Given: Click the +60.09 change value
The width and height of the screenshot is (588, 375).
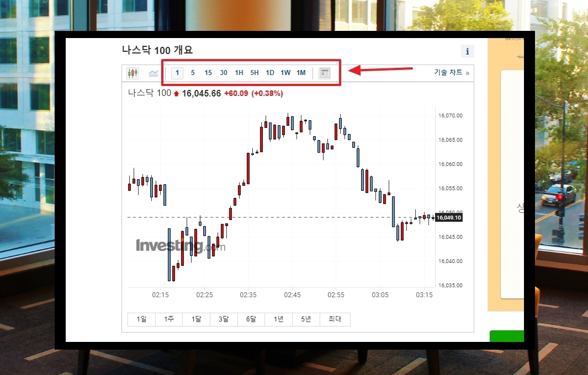Looking at the screenshot, I should pyautogui.click(x=236, y=93).
